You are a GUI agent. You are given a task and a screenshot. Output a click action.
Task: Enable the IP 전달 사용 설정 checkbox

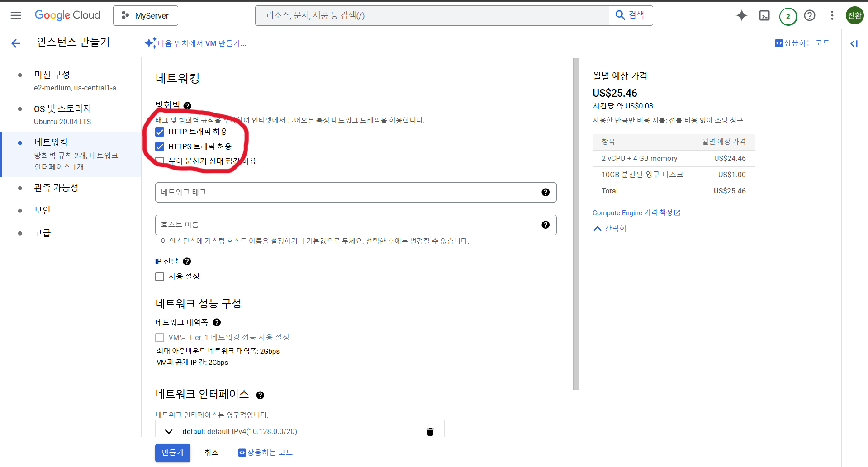tap(160, 277)
